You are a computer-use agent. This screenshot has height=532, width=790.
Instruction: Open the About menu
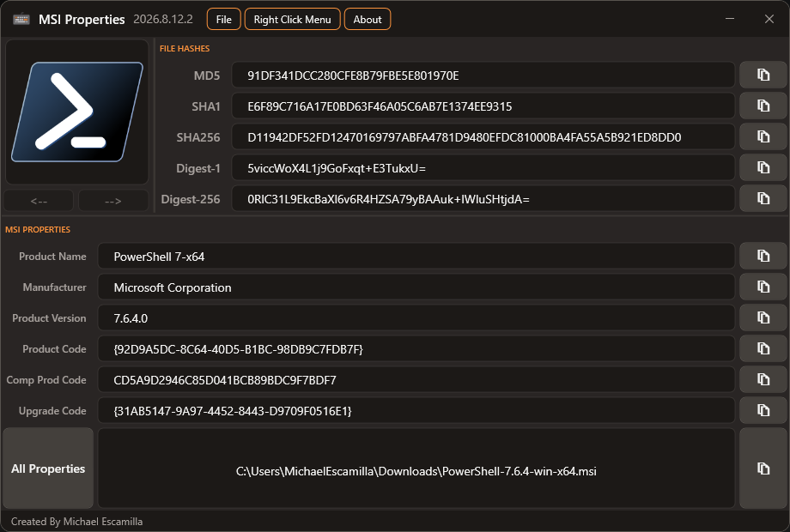[368, 19]
